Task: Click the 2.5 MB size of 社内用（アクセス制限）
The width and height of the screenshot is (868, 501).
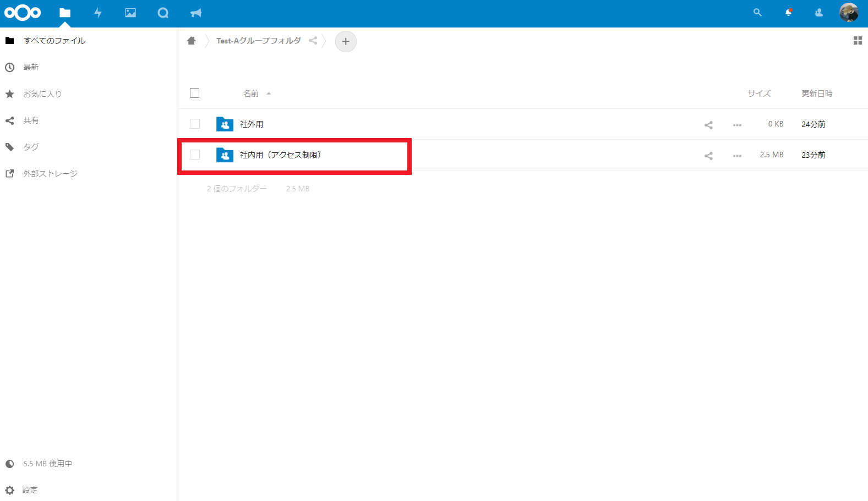Action: pos(772,155)
